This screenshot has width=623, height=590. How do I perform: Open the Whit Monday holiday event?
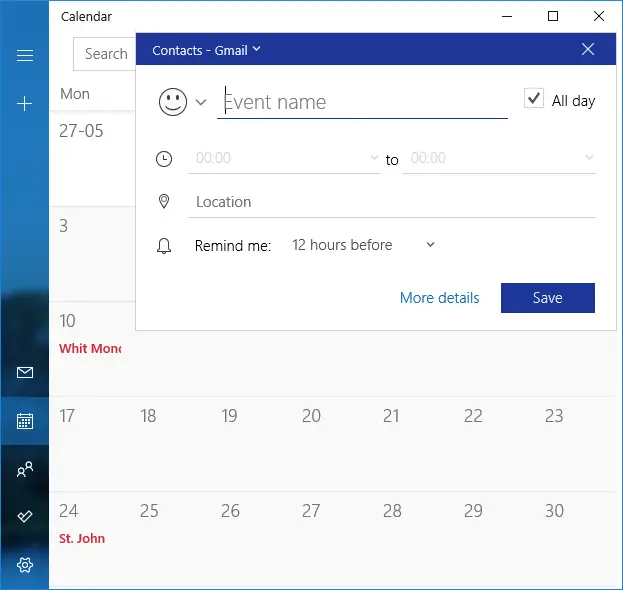90,348
